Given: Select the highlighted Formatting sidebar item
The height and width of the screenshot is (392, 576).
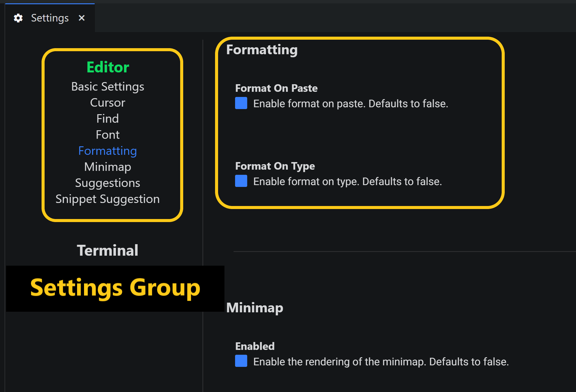Looking at the screenshot, I should 108,151.
